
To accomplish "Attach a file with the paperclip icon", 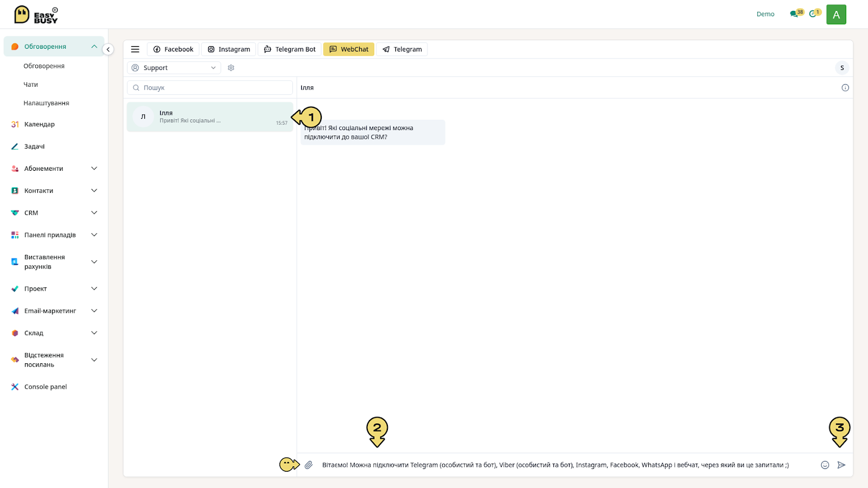I will pyautogui.click(x=309, y=465).
